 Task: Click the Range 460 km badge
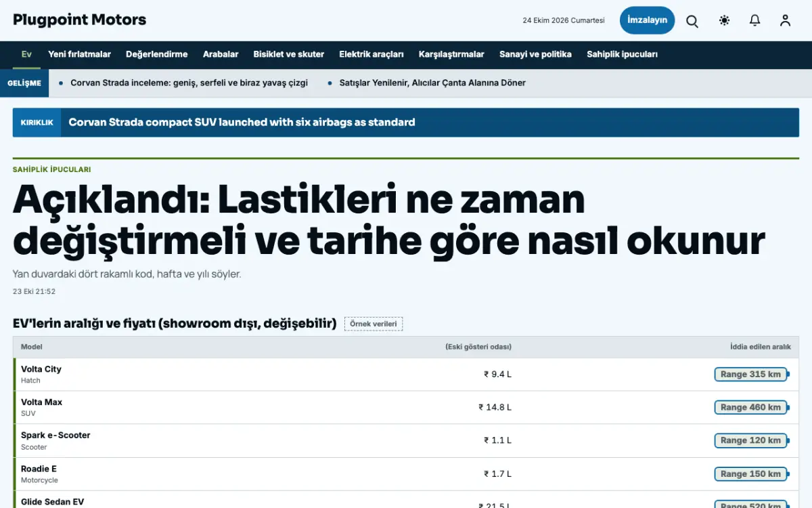[x=751, y=408]
